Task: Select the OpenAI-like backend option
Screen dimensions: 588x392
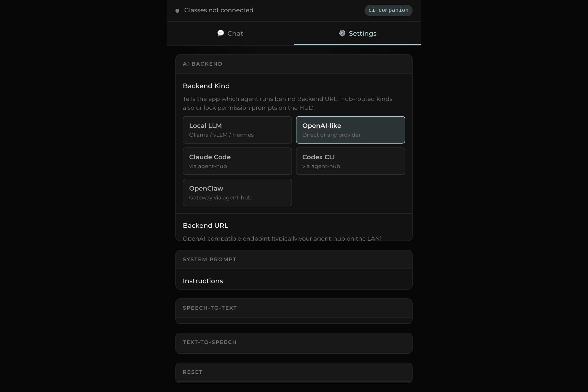Action: [351, 130]
